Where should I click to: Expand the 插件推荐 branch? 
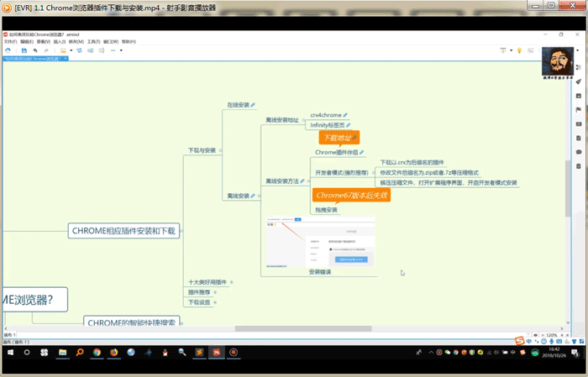pos(215,292)
